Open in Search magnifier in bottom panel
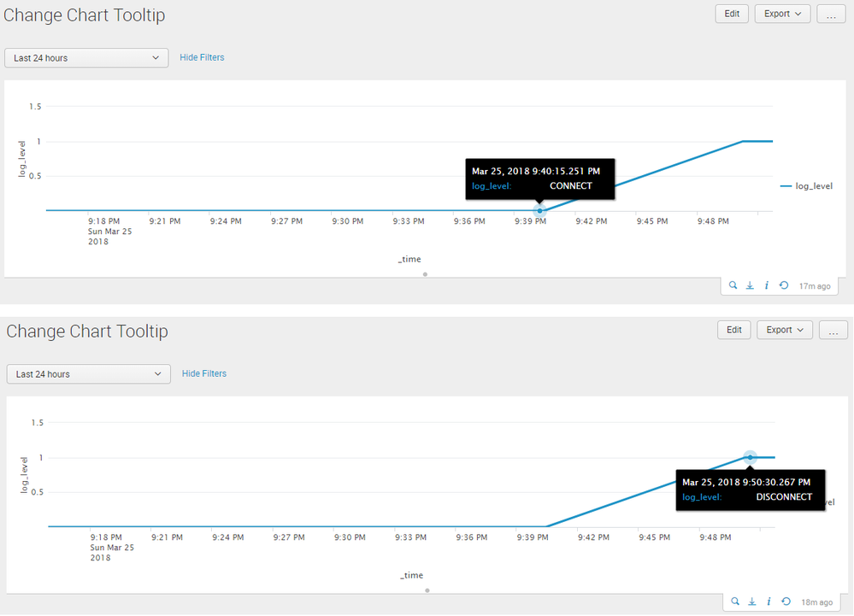 tap(735, 601)
